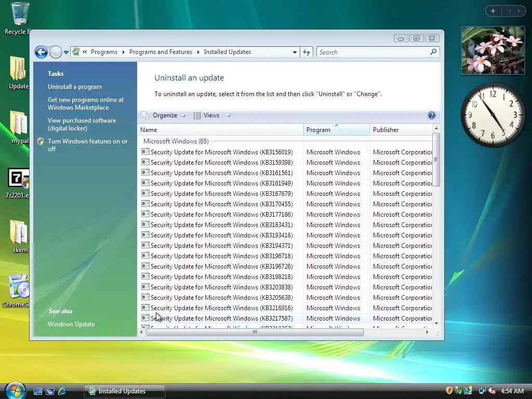
Task: Open Turn Windows features on or off
Action: (87, 145)
